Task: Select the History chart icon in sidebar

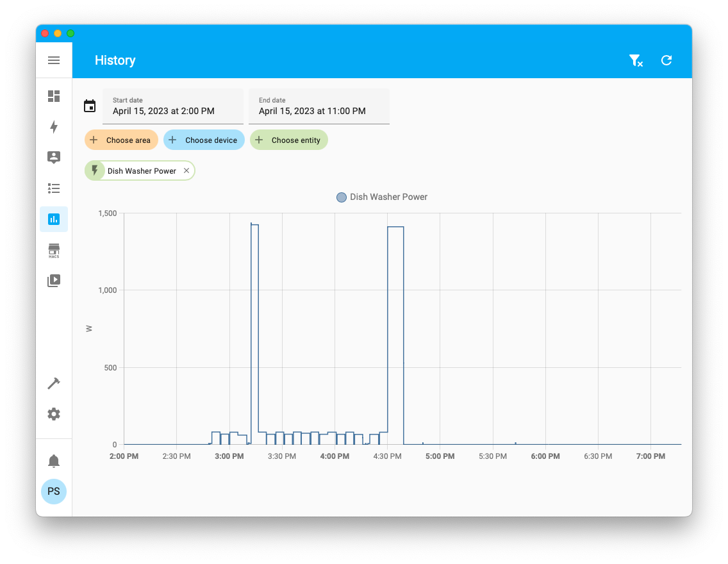Action: pos(54,219)
